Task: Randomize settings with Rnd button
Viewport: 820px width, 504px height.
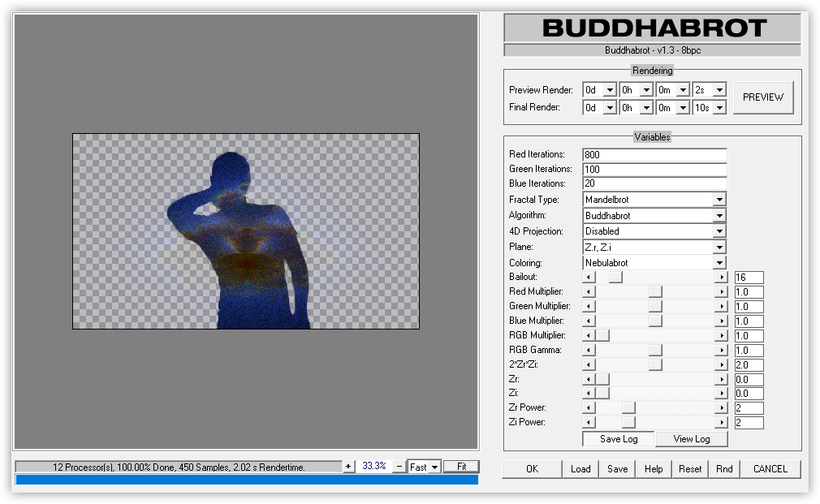Action: pos(724,469)
